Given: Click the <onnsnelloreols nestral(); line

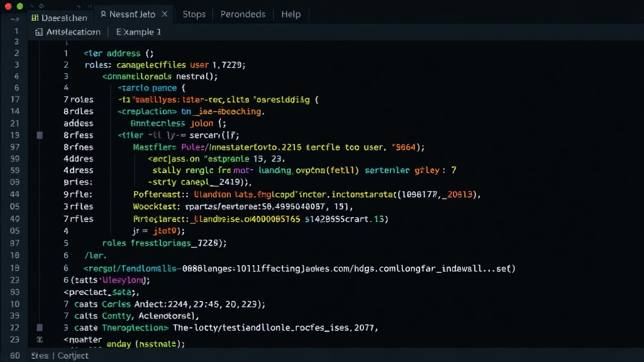Looking at the screenshot, I should click(160, 76).
